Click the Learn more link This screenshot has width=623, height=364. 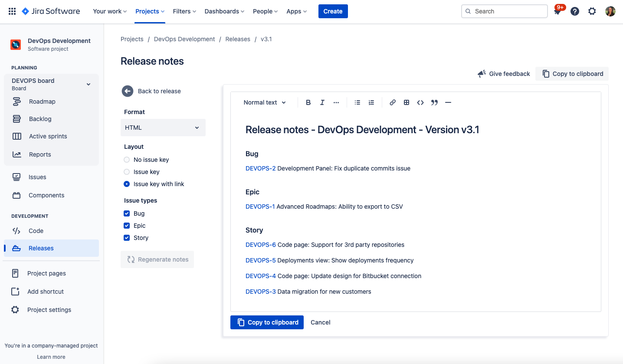coord(51,357)
